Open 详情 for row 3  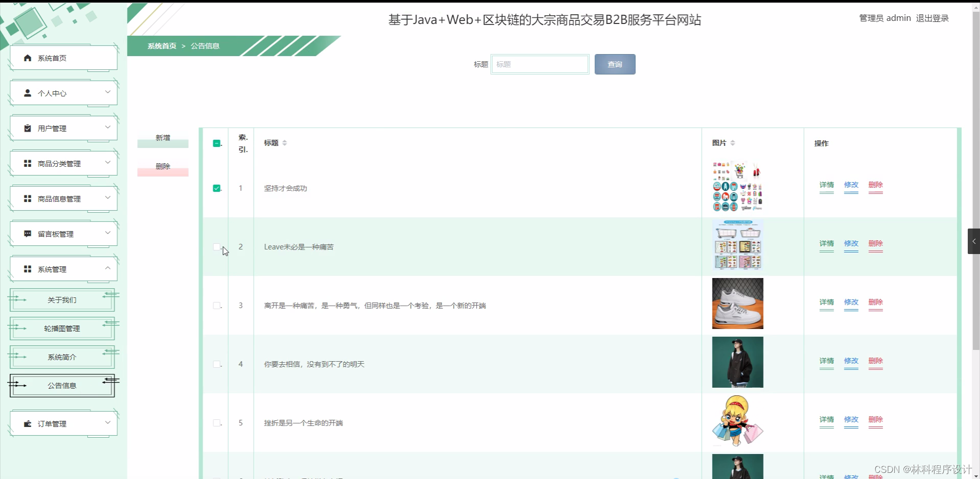[x=826, y=302]
